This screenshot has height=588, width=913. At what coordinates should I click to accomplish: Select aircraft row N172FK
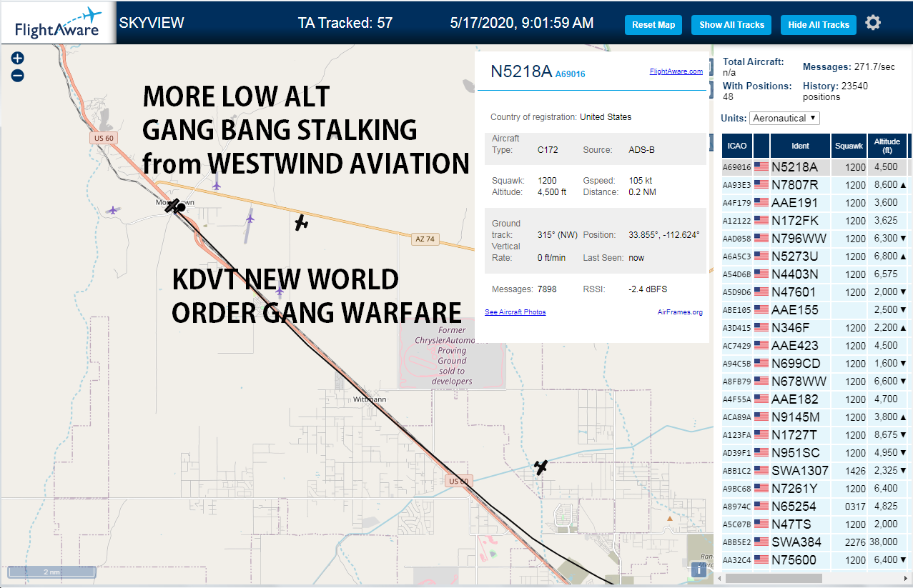[x=814, y=221]
